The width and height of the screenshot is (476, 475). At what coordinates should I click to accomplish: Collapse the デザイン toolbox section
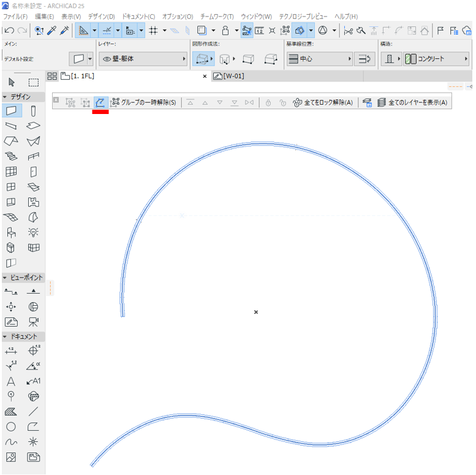5,97
